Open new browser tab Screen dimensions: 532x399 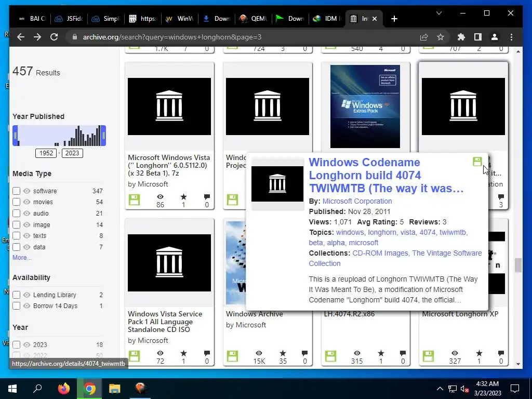coord(394,19)
